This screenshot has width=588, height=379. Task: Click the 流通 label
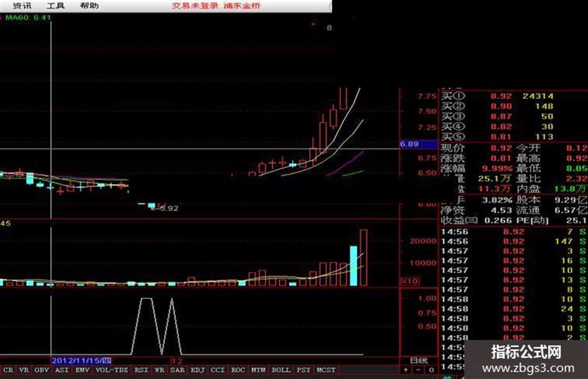click(x=528, y=210)
